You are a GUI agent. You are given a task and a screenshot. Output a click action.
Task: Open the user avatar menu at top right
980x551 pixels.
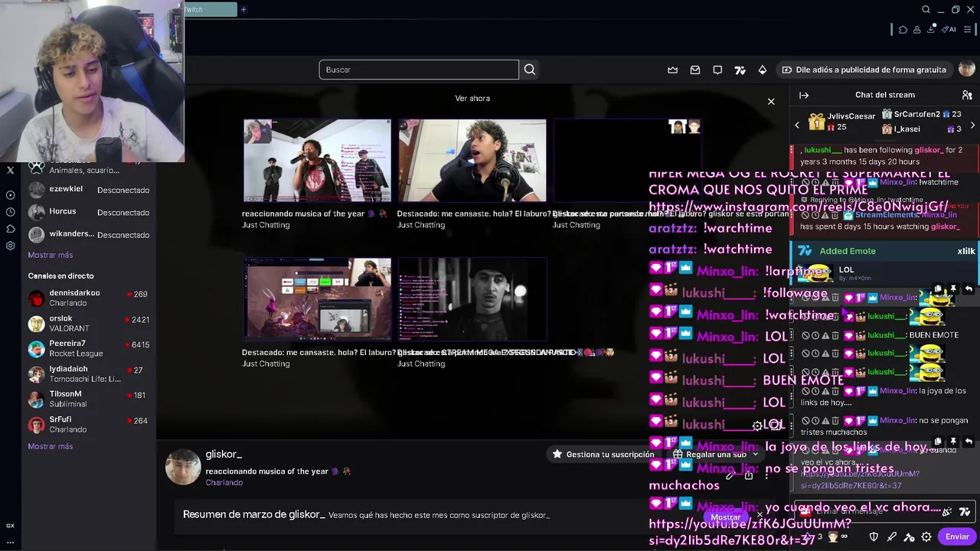pyautogui.click(x=966, y=70)
